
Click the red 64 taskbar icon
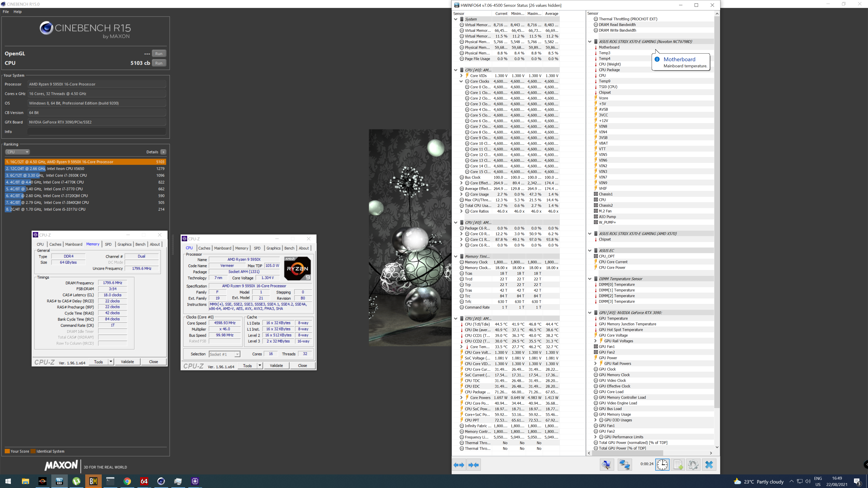tap(144, 481)
